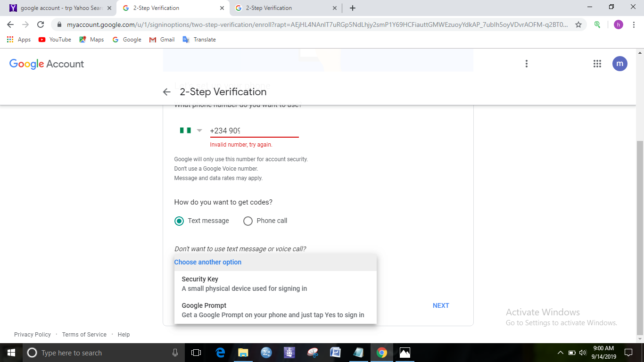Open the Gmail bookmark
The width and height of the screenshot is (644, 362).
tap(162, 40)
